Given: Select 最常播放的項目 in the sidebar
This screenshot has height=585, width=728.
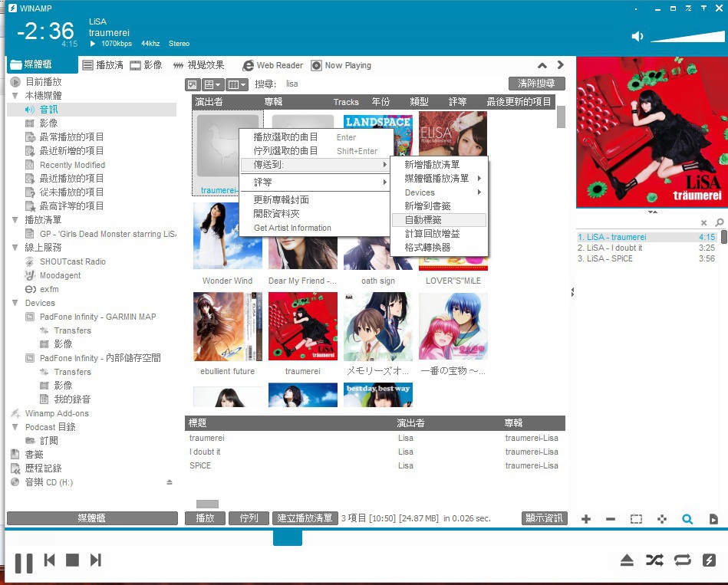Looking at the screenshot, I should click(x=71, y=137).
